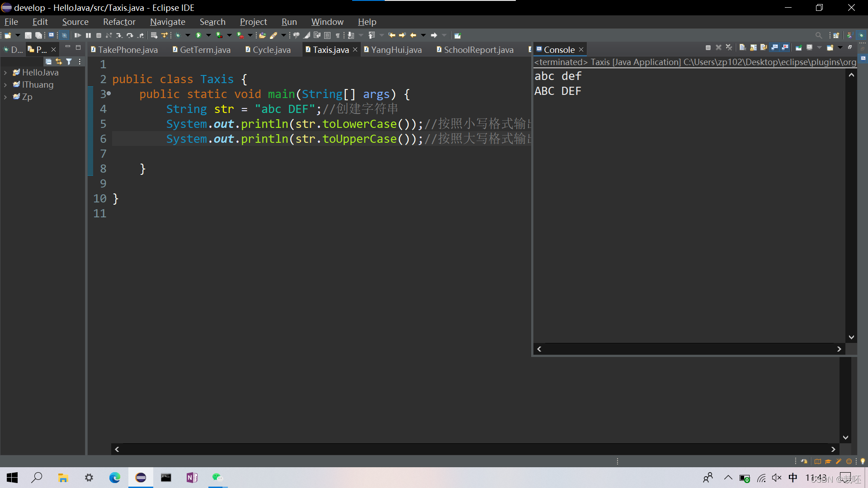Toggle Show Console When Standard Out Changes
This screenshot has width=868, height=488.
775,47
